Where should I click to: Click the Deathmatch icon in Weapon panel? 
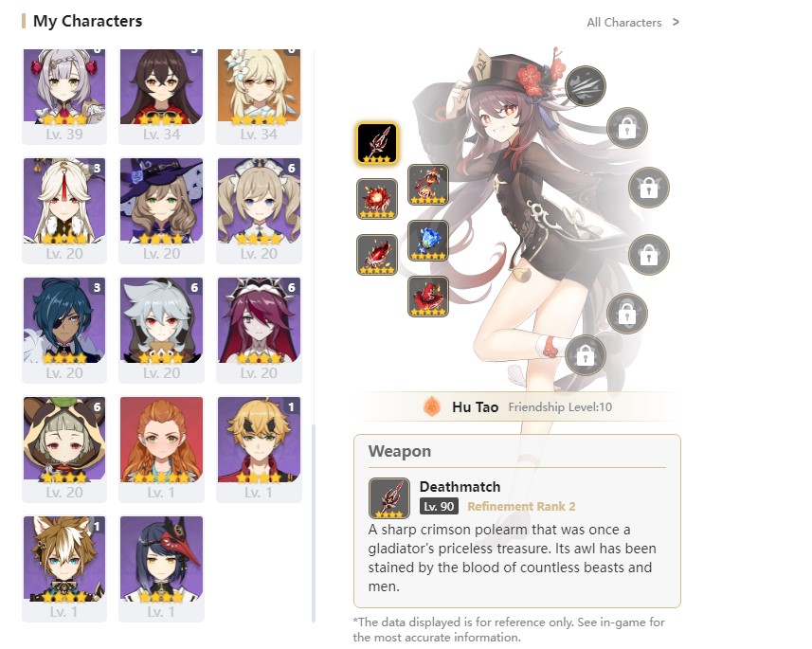pyautogui.click(x=388, y=498)
